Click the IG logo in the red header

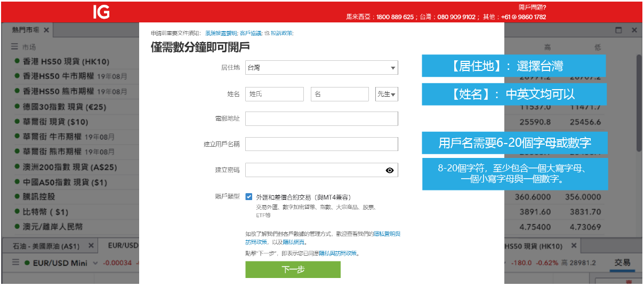pyautogui.click(x=101, y=12)
